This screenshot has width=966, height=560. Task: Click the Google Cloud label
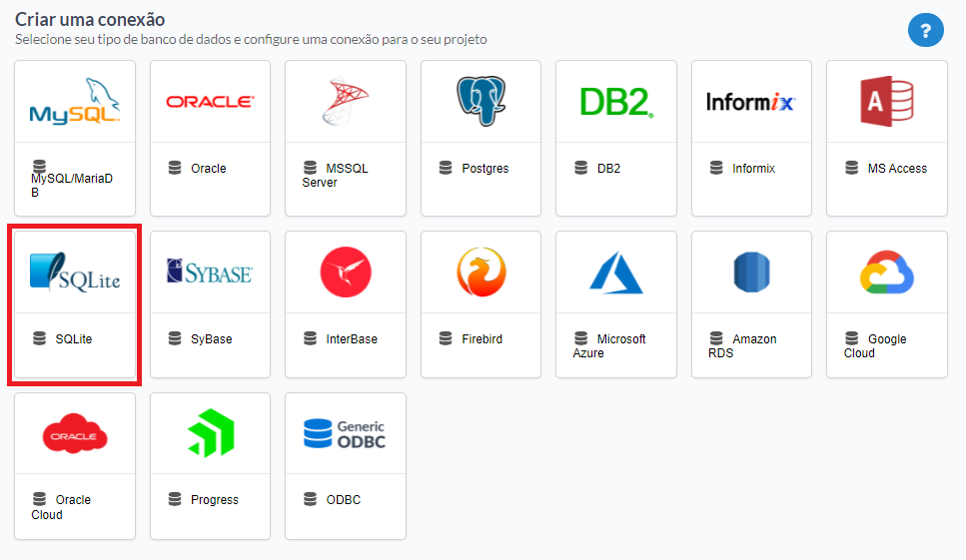tap(875, 345)
